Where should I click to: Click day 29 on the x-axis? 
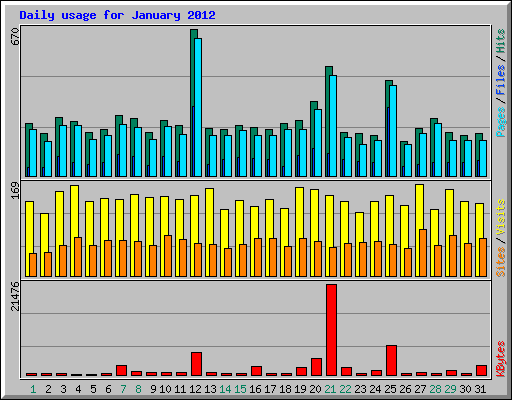(450, 389)
